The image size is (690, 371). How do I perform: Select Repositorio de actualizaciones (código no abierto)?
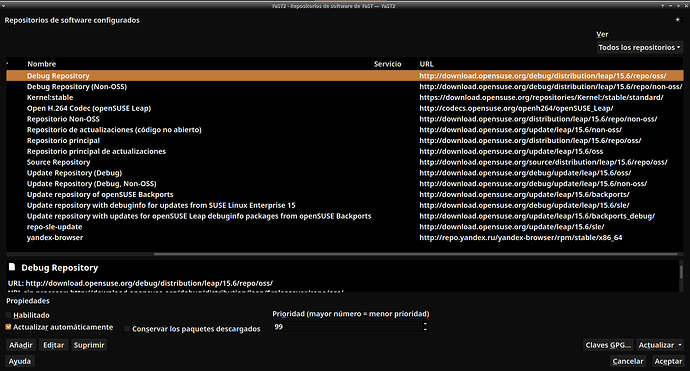click(345, 130)
